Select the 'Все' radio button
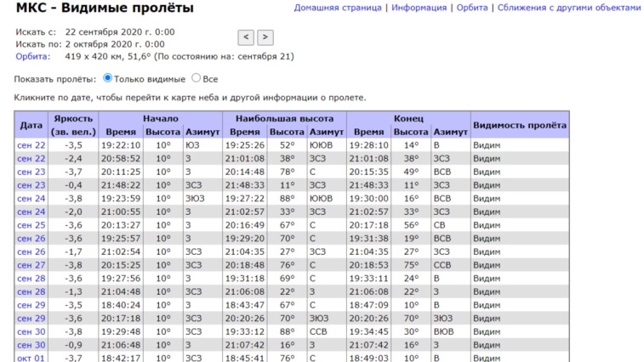 tap(197, 78)
